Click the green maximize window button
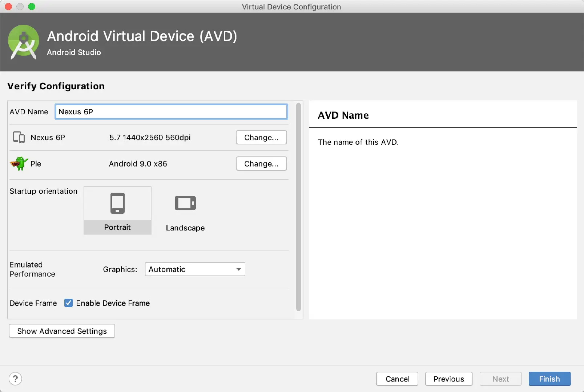 32,7
